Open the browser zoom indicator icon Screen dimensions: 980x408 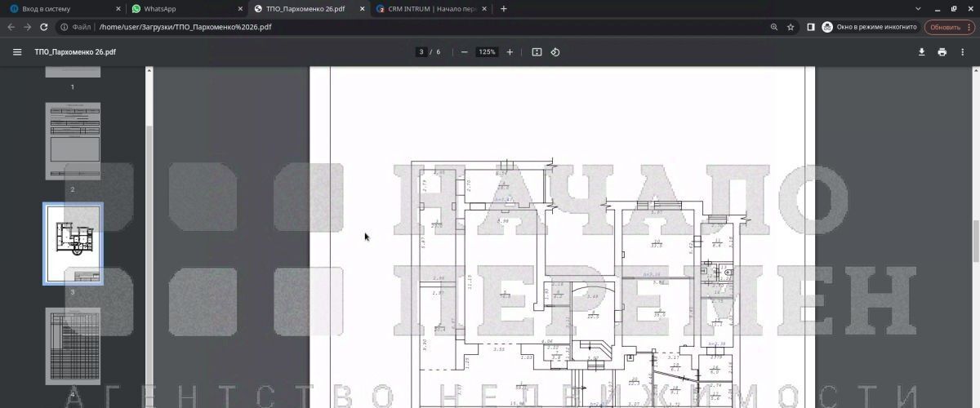(x=774, y=27)
